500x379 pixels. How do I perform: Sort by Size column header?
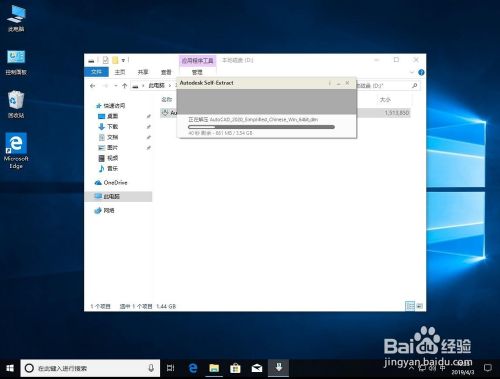(385, 99)
